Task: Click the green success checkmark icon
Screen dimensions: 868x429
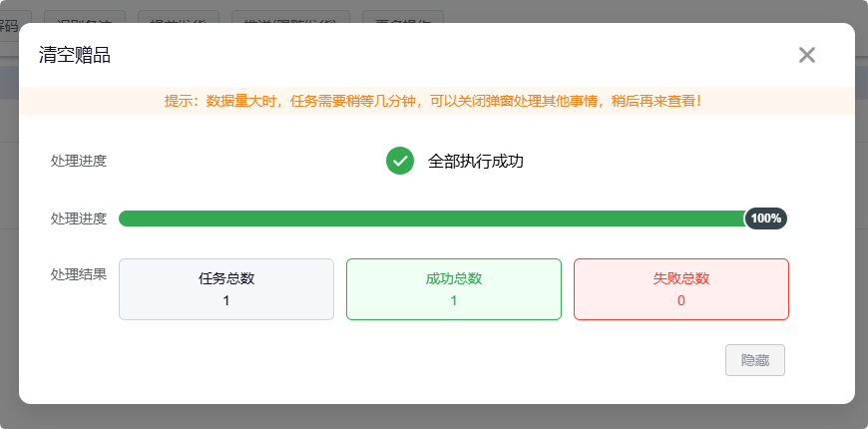Action: (x=400, y=161)
